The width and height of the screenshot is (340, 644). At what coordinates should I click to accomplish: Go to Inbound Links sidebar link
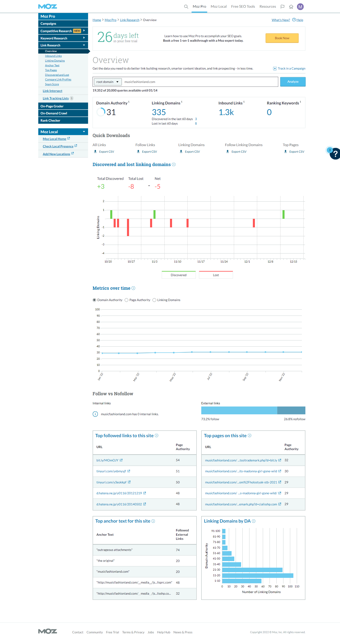(53, 56)
